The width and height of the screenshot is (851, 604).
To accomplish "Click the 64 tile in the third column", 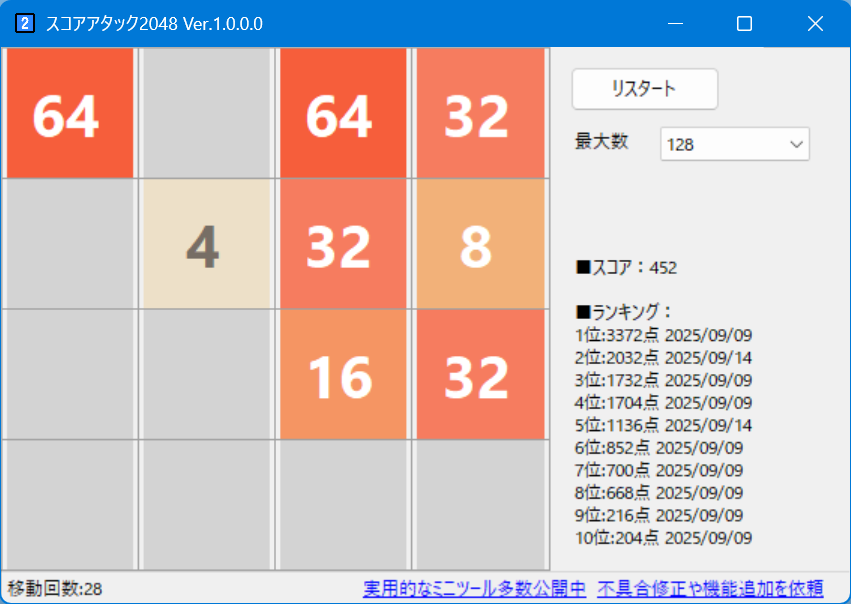I will [x=343, y=112].
